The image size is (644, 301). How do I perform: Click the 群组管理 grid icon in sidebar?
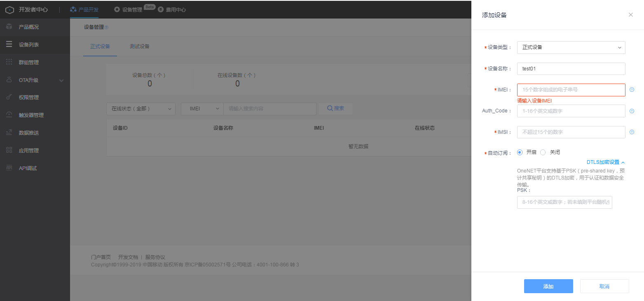click(x=9, y=62)
